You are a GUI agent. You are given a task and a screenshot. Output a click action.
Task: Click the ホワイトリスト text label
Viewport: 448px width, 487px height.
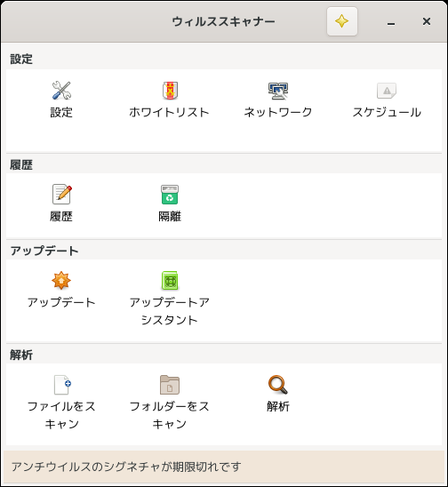click(169, 112)
